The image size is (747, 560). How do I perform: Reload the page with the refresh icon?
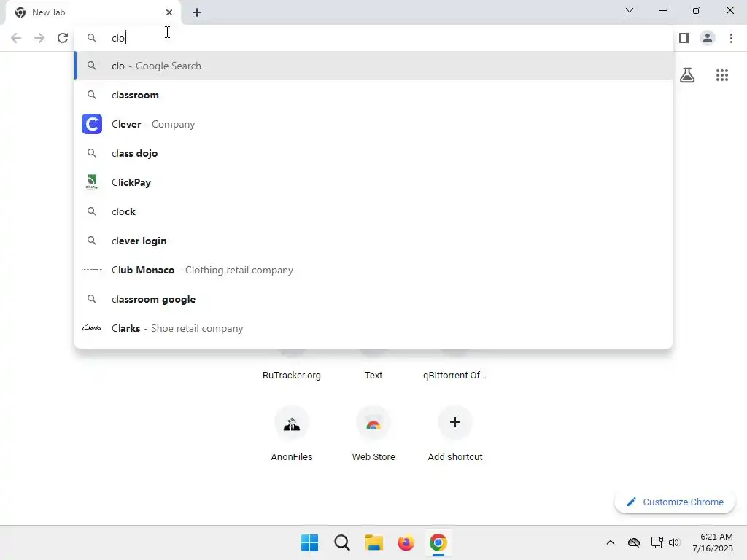pyautogui.click(x=63, y=38)
